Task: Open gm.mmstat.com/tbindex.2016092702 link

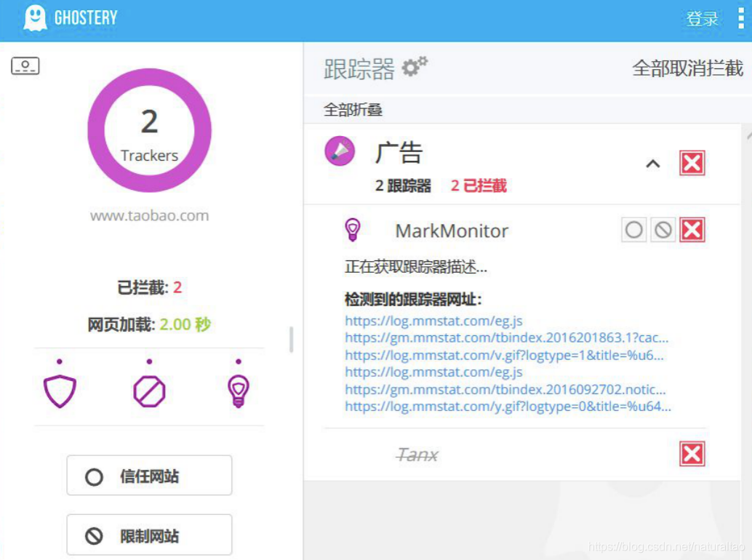Action: point(505,389)
